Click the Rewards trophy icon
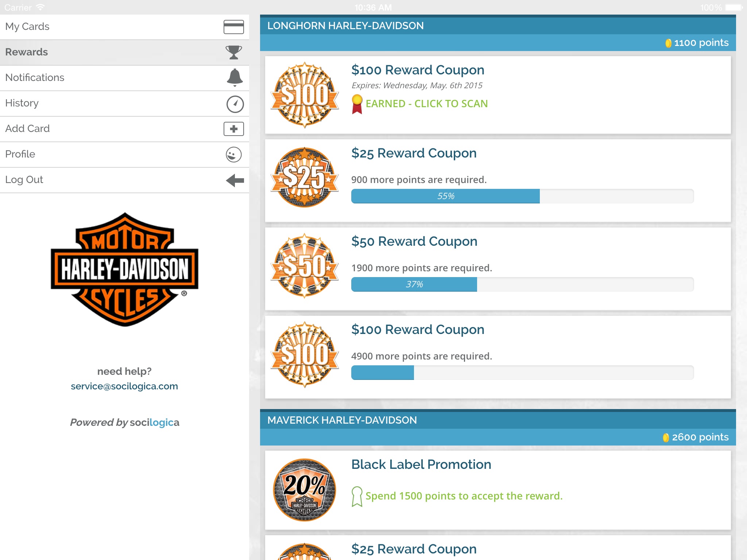 [x=233, y=52]
